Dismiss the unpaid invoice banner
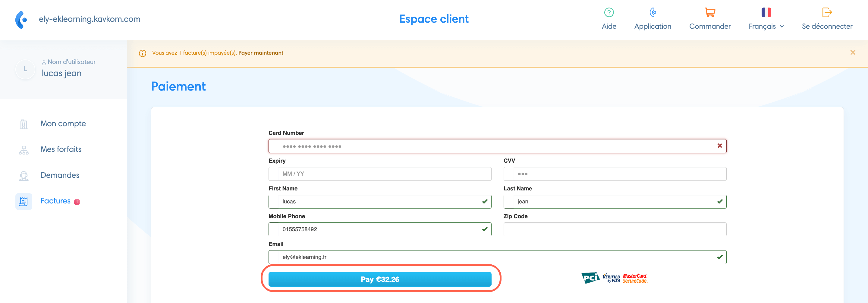The height and width of the screenshot is (303, 868). point(853,52)
